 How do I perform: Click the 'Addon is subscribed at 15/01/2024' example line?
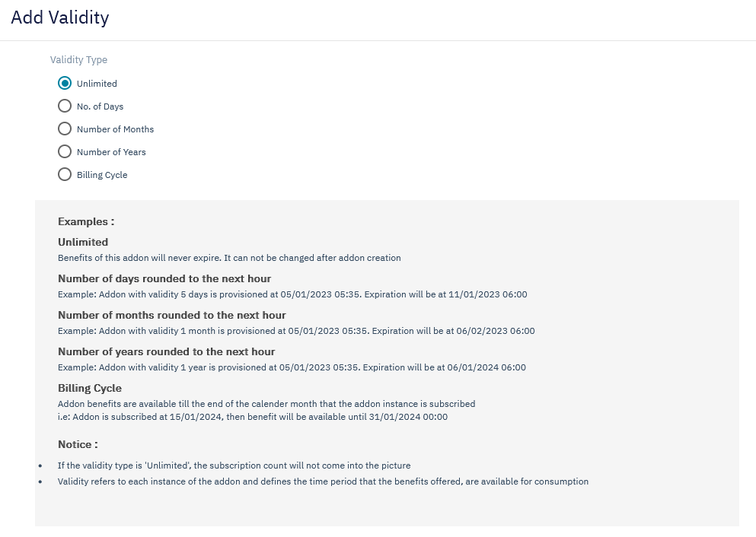click(x=253, y=417)
